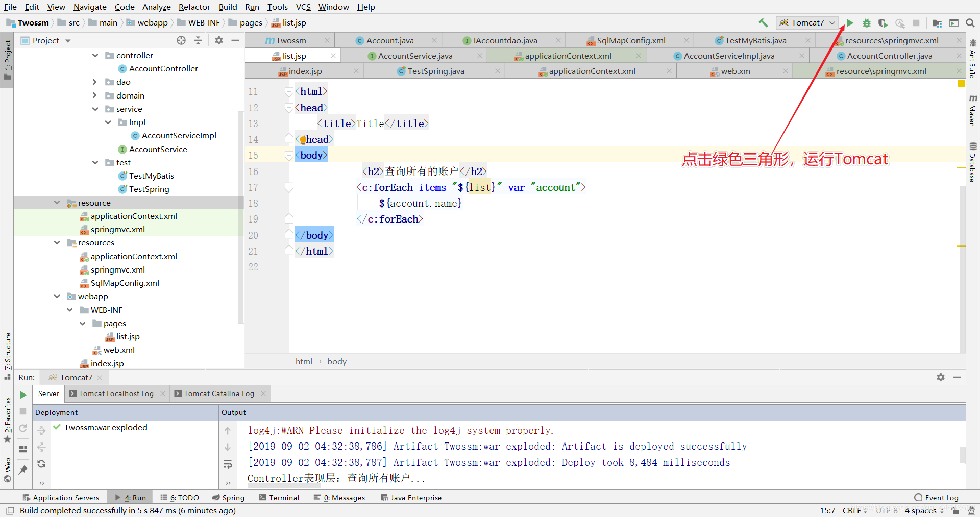Click the locate target icon in Project panel

pyautogui.click(x=181, y=40)
